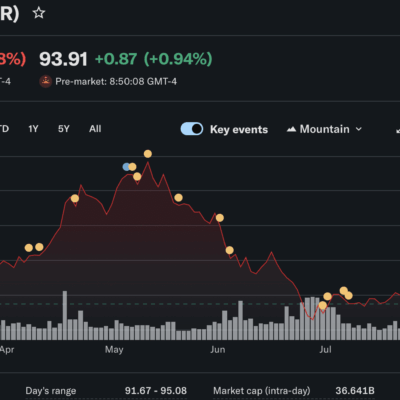The image size is (400, 400).
Task: Click the Key events label
Action: click(239, 129)
